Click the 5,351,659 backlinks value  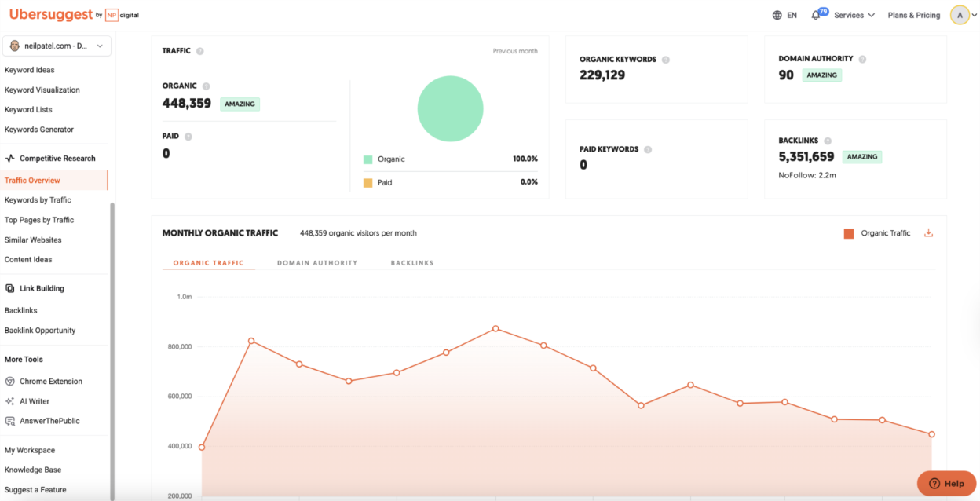(806, 156)
